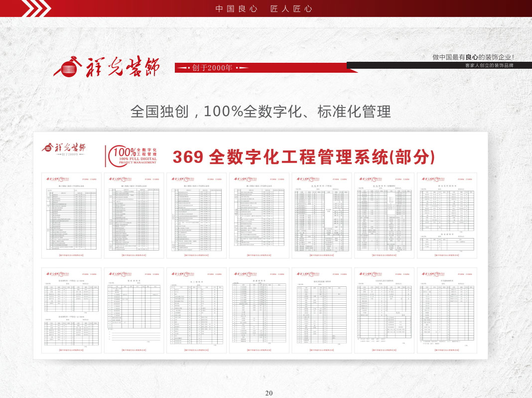Click the title 369 全数字化工程管理系统(部分)
This screenshot has width=532, height=398.
tap(304, 157)
